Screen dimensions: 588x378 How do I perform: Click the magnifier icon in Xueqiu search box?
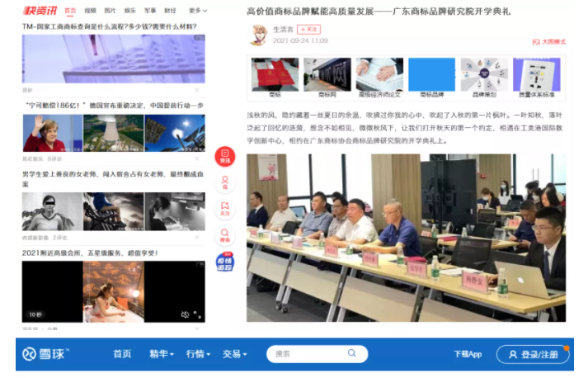(352, 354)
